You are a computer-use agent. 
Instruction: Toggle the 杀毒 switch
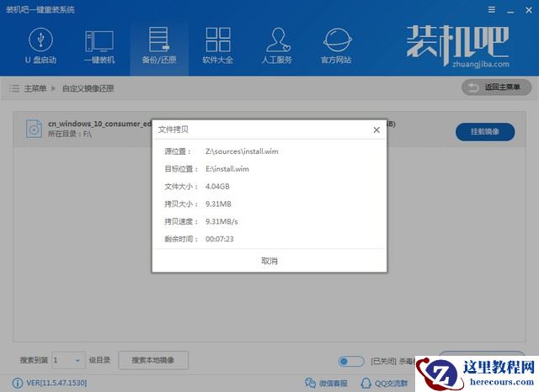coord(351,361)
